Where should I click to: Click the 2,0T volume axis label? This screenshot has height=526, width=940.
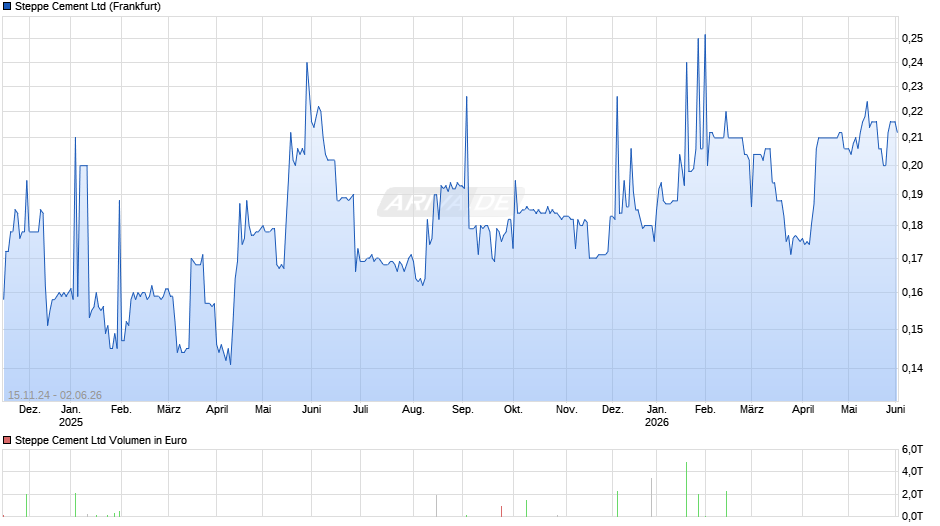[x=912, y=494]
